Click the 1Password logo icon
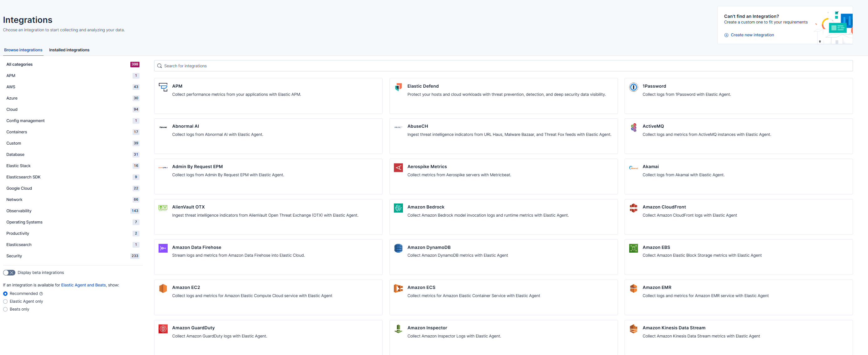Viewport: 868px width, 355px height. coord(633,87)
